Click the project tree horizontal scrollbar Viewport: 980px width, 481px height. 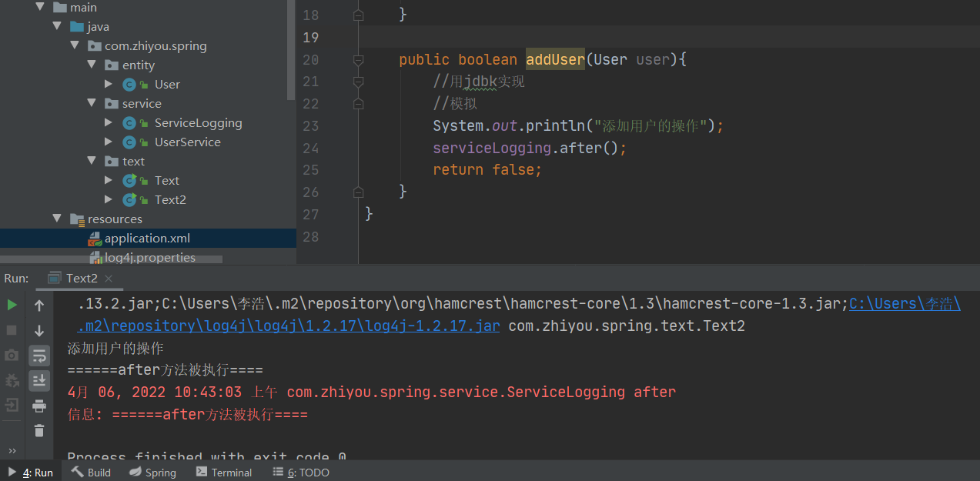(111, 259)
